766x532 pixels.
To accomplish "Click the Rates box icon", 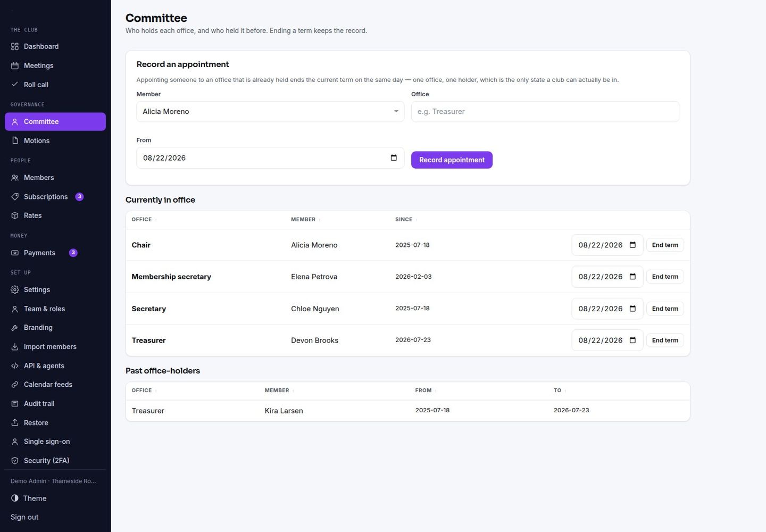I will [x=15, y=215].
